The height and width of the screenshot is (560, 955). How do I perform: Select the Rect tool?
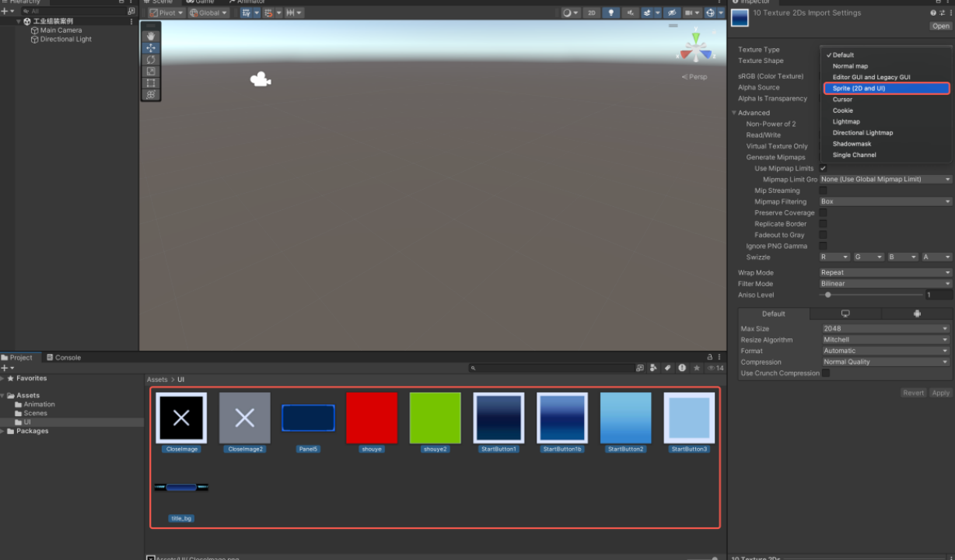[151, 83]
